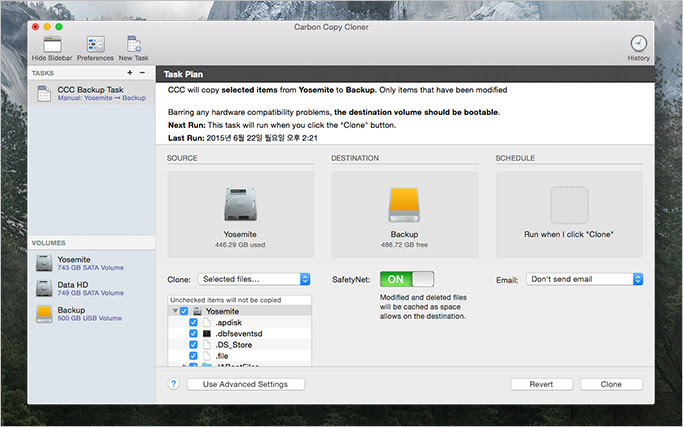Click 'Unchecked items will not be copied' text
The width and height of the screenshot is (683, 427).
226,300
